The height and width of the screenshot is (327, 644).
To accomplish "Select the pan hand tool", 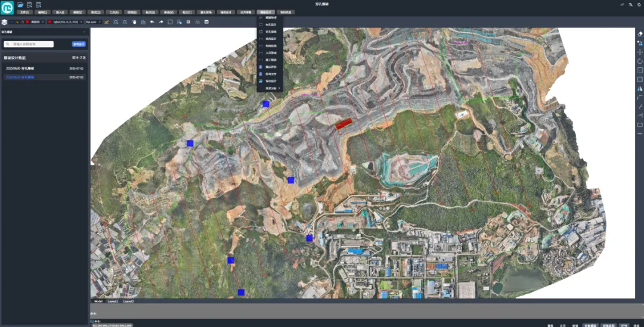I will [x=134, y=22].
